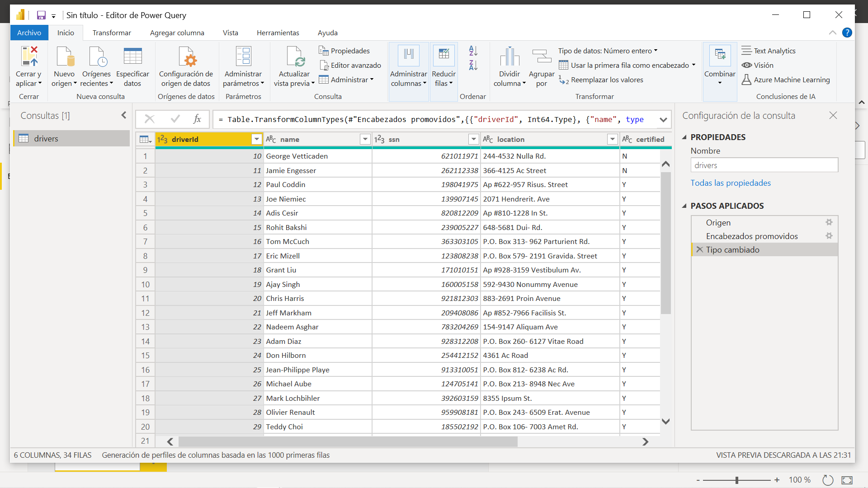
Task: Click the zoom in plus button
Action: pos(777,480)
